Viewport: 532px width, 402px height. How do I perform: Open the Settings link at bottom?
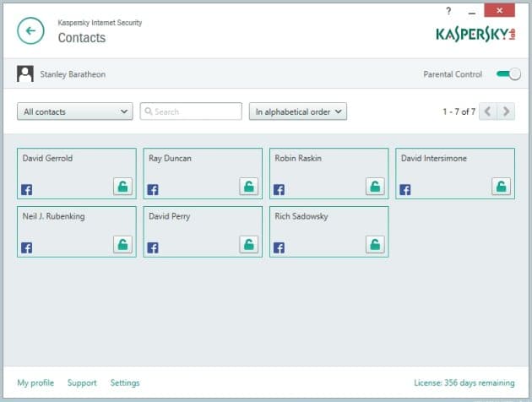pyautogui.click(x=125, y=383)
